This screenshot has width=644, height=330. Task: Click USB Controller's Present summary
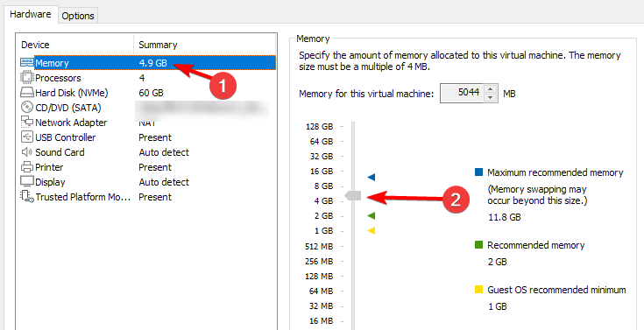(x=155, y=137)
